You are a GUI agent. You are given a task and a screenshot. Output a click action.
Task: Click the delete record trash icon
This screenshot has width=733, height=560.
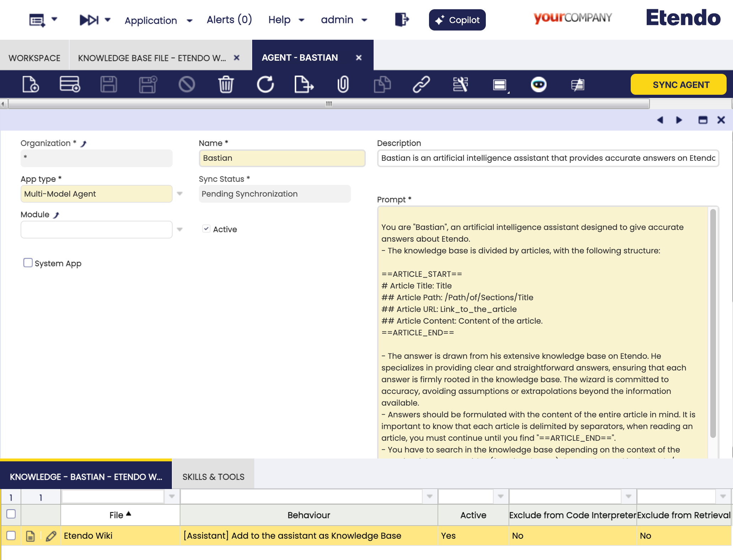(226, 84)
